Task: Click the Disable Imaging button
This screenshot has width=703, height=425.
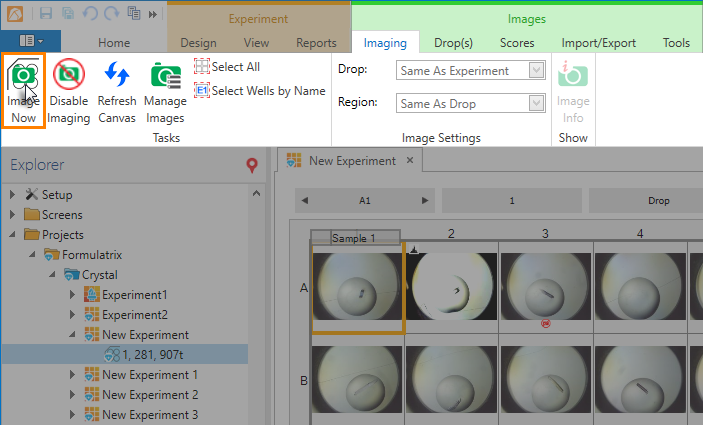Action: 69,91
